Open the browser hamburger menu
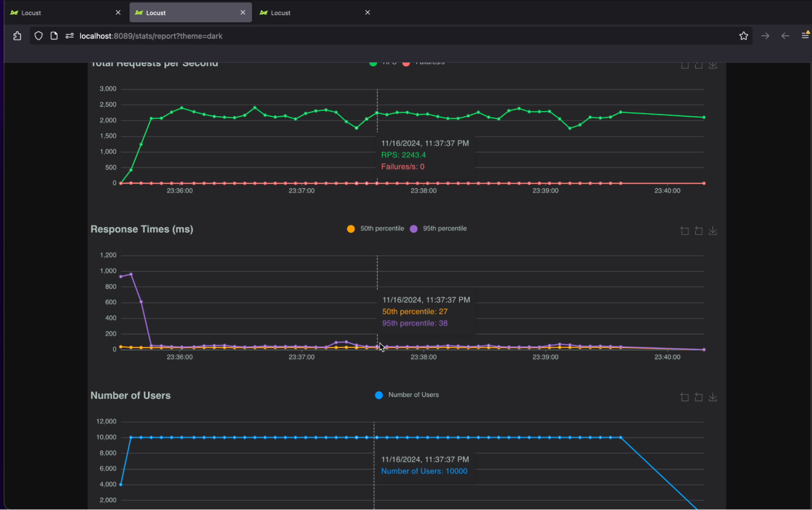The image size is (812, 510). coord(805,35)
